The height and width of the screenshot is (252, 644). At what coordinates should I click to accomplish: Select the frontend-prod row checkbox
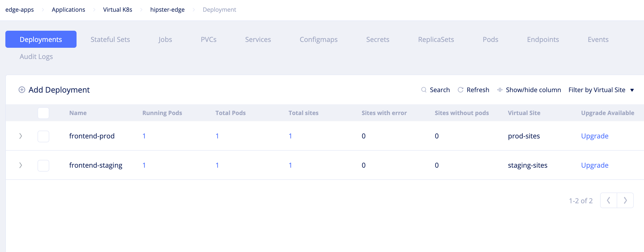[x=43, y=136]
